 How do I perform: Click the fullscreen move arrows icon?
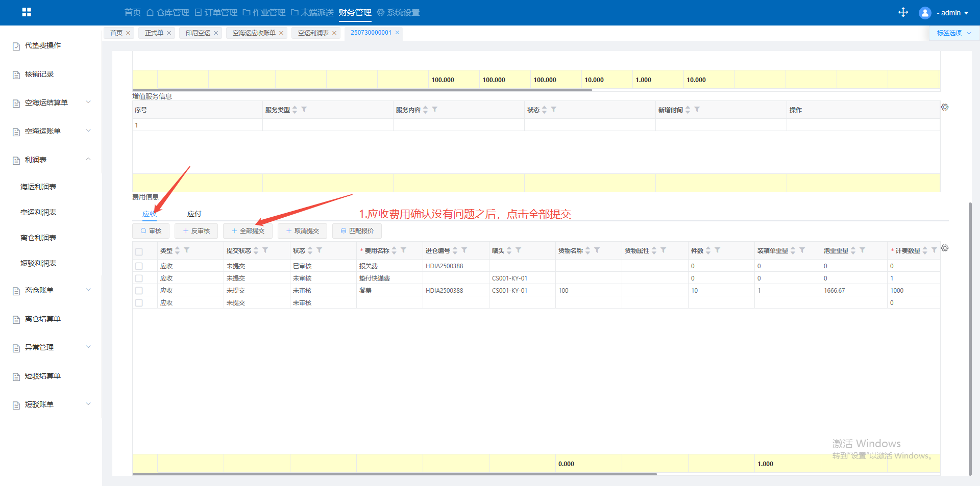[903, 12]
